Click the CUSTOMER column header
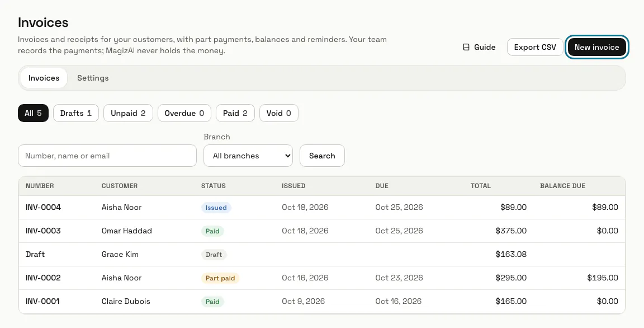The height and width of the screenshot is (328, 644). pos(120,186)
